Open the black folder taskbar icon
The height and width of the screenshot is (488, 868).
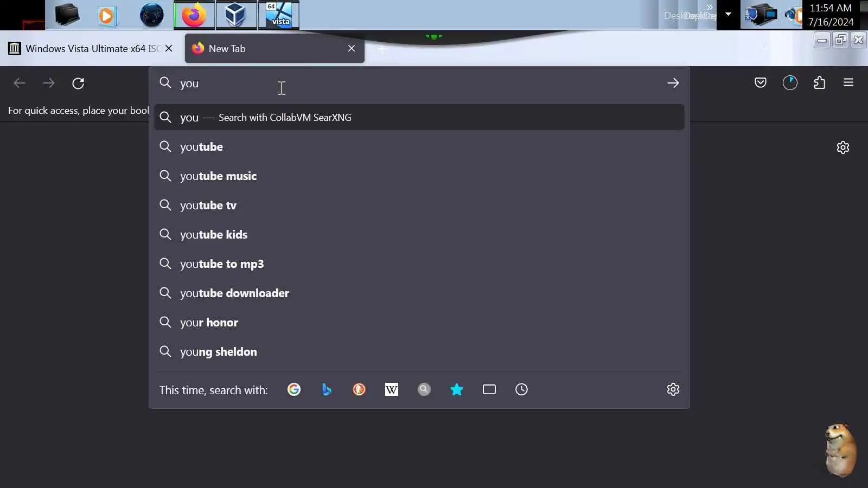pos(67,15)
